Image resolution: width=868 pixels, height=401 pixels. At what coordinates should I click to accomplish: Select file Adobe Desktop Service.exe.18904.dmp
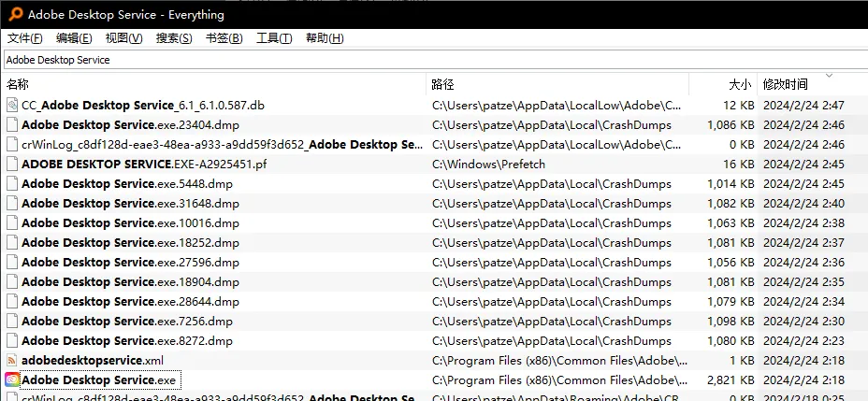coord(131,282)
